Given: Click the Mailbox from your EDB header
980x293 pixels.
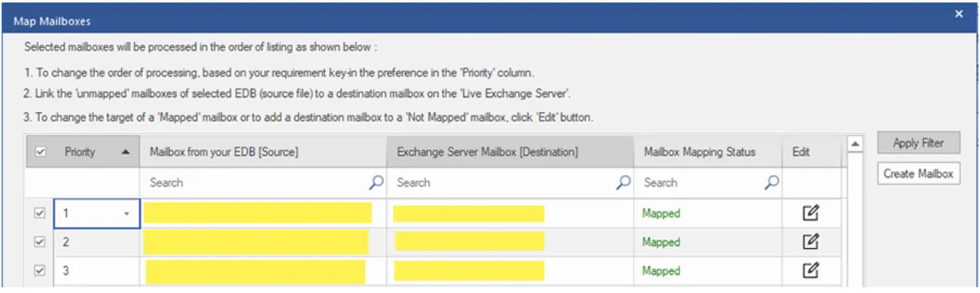Looking at the screenshot, I should tap(264, 151).
